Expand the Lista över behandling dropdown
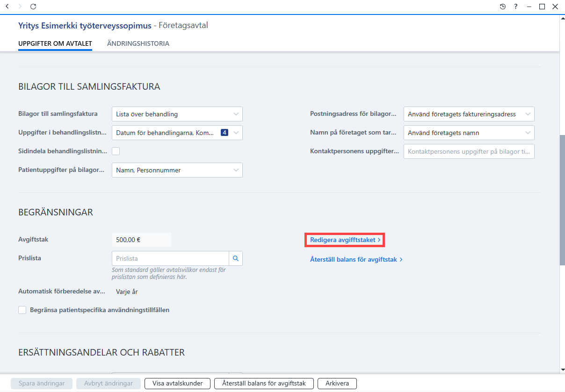 pyautogui.click(x=177, y=114)
